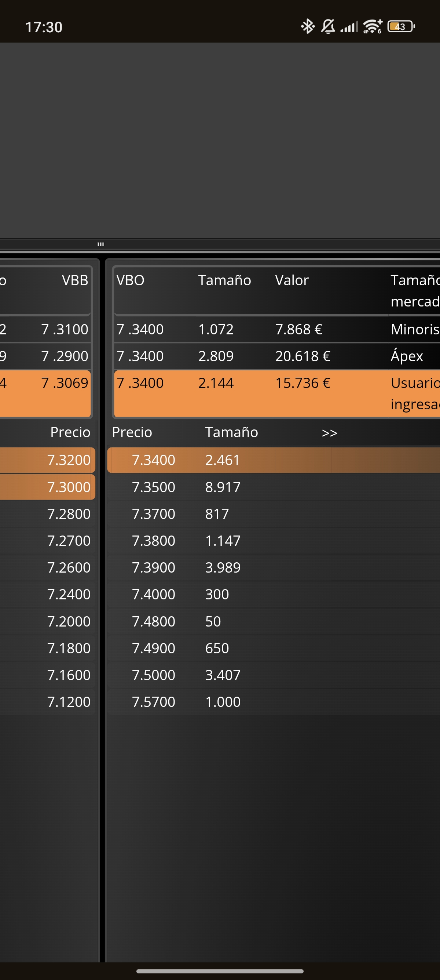Click the Valor column header
Viewport: 440px width, 980px height.
(292, 280)
